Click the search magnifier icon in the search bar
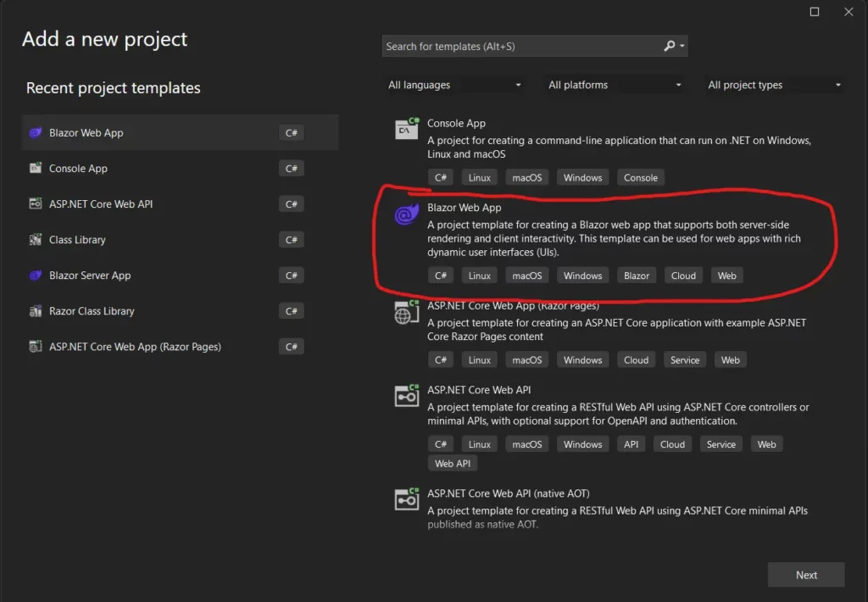Image resolution: width=868 pixels, height=602 pixels. pyautogui.click(x=669, y=46)
